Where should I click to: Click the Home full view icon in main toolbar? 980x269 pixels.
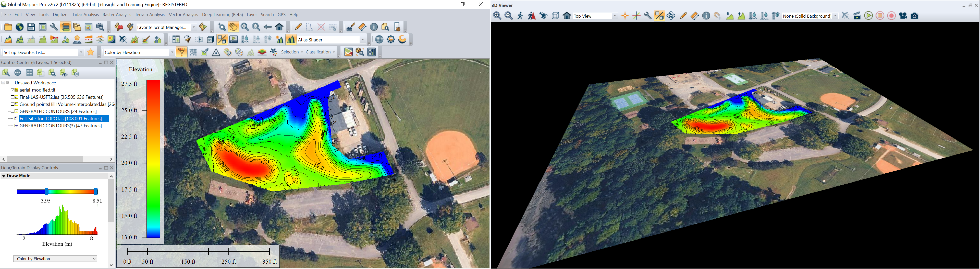(x=280, y=27)
